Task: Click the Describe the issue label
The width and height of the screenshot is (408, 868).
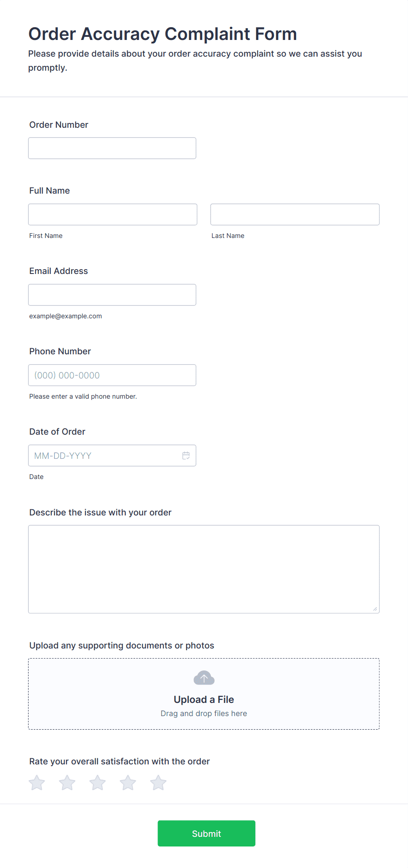Action: (x=100, y=512)
